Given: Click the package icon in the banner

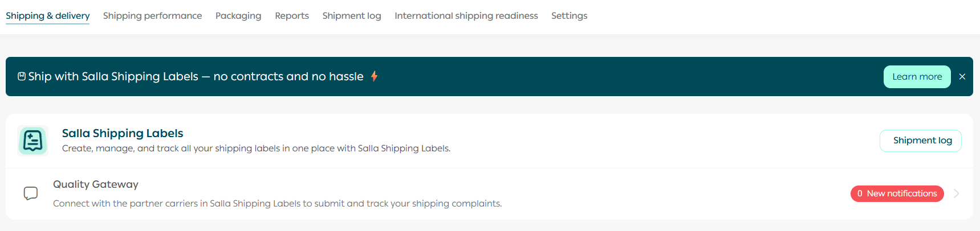Looking at the screenshot, I should coord(22,76).
